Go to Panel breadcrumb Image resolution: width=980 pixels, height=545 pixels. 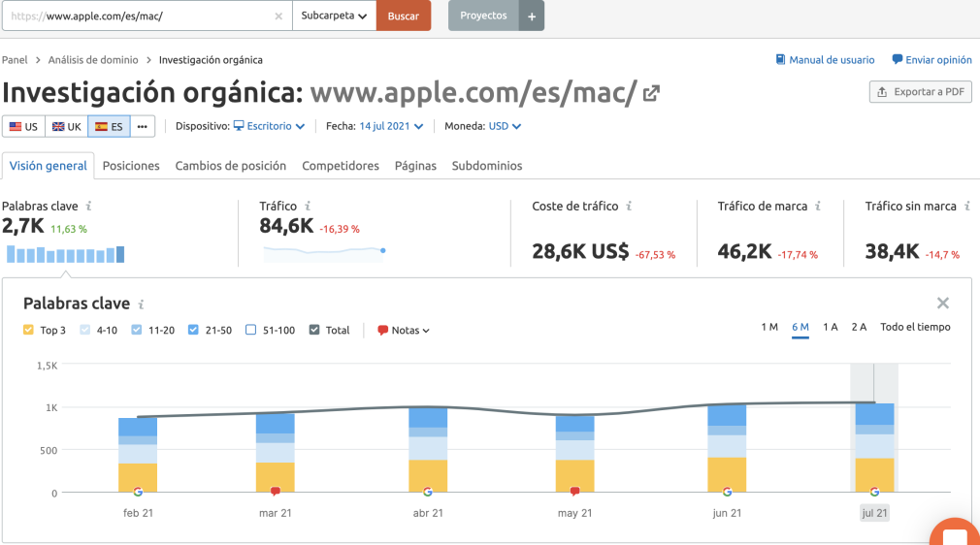point(15,60)
